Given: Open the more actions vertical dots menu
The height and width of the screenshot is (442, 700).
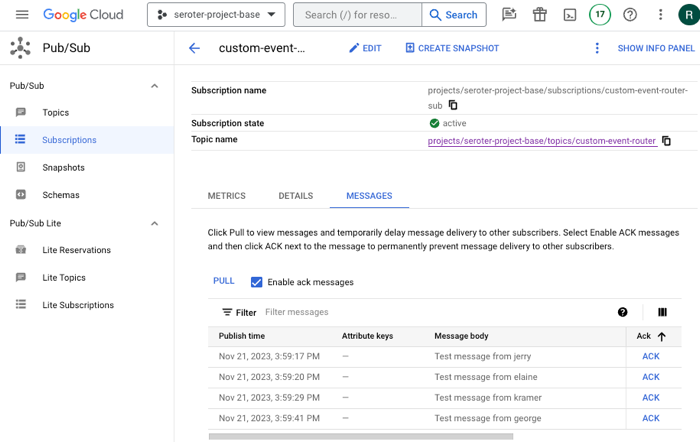Looking at the screenshot, I should 597,48.
